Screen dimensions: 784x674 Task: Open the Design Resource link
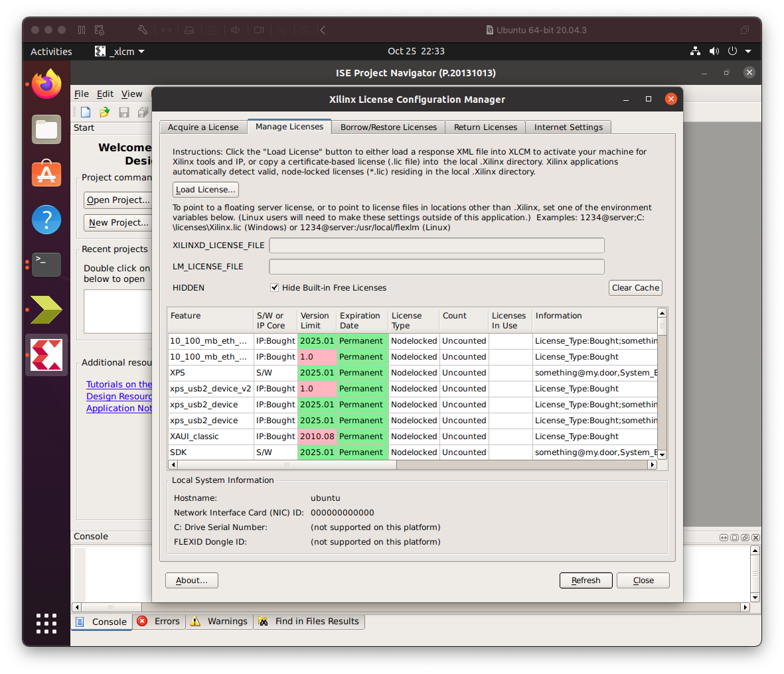pos(119,396)
